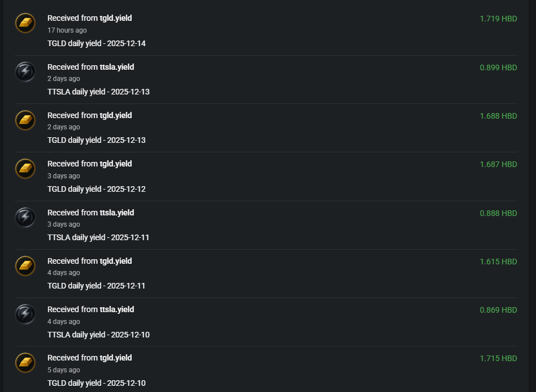
Task: Click the 0.899 HBD amount
Action: pyautogui.click(x=498, y=67)
